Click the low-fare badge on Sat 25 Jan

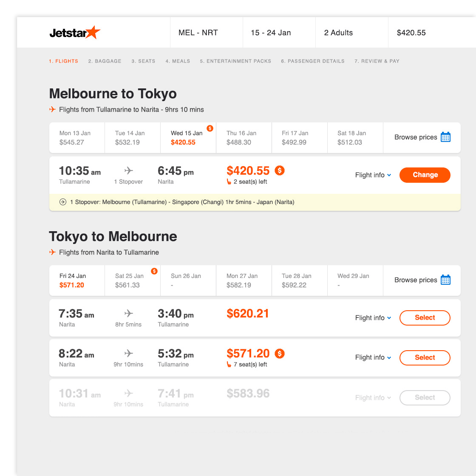(154, 271)
